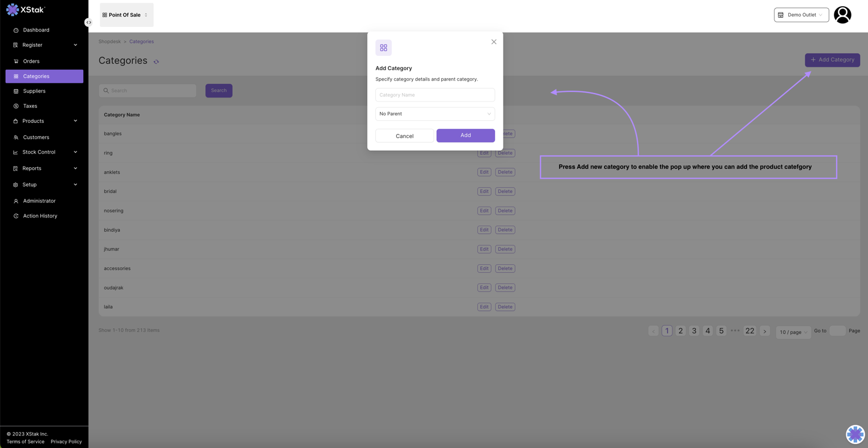Click the Category Name input field
The width and height of the screenshot is (868, 448).
[435, 95]
